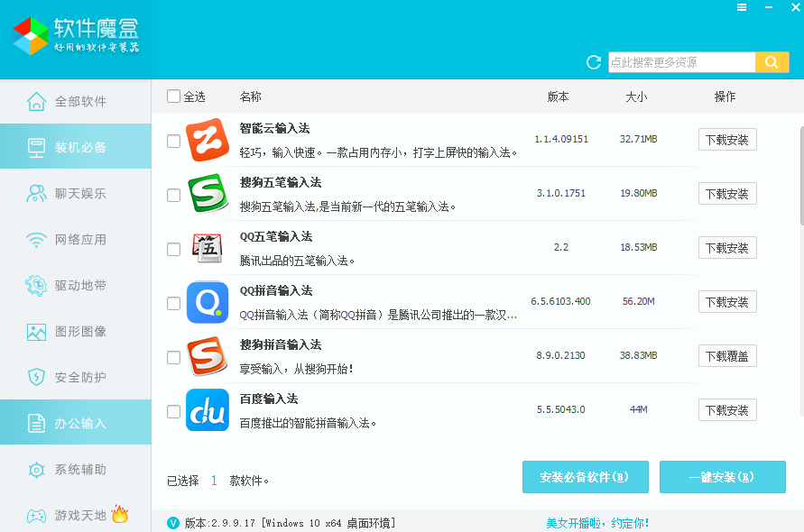Viewport: 804px width, 532px height.
Task: Download and install QQ拼音输入法
Action: click(727, 302)
